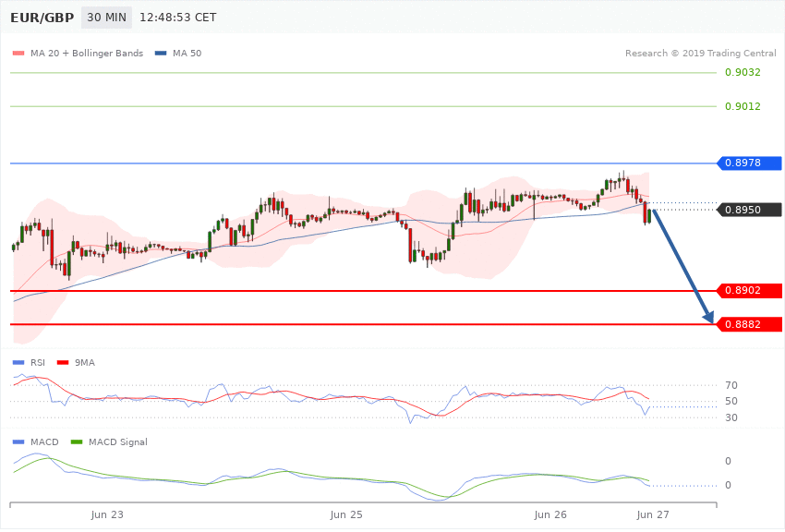This screenshot has width=785, height=532.
Task: Click the red 0.8882 support price tag
Action: point(750,324)
